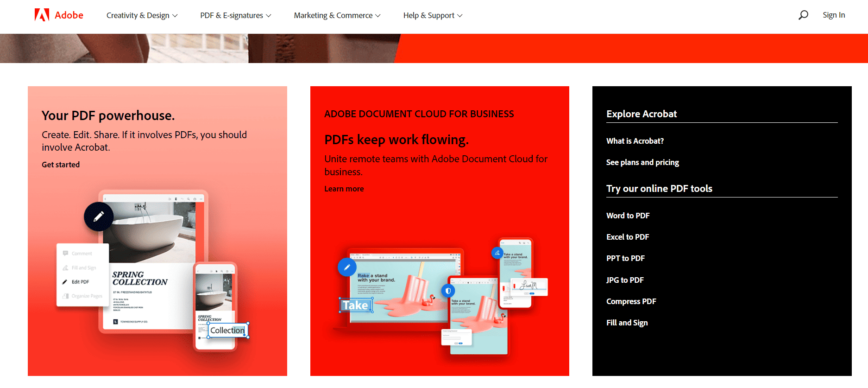Image resolution: width=868 pixels, height=388 pixels.
Task: Click the pencil edit icon on bathtub image
Action: coord(99,216)
